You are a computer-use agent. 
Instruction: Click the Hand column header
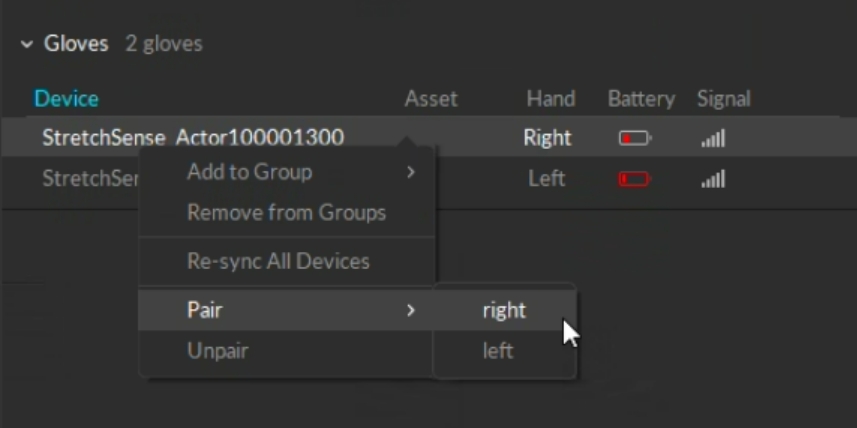pyautogui.click(x=550, y=99)
